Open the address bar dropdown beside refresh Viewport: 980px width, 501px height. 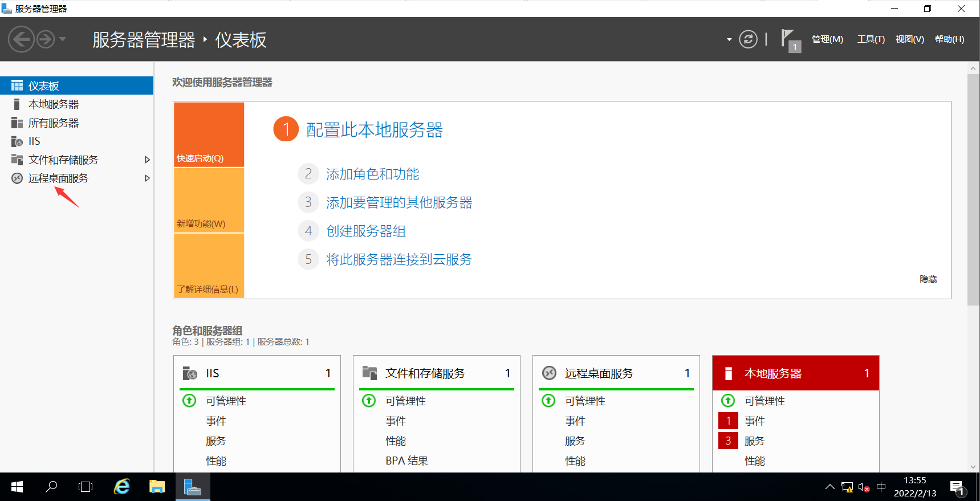[729, 40]
